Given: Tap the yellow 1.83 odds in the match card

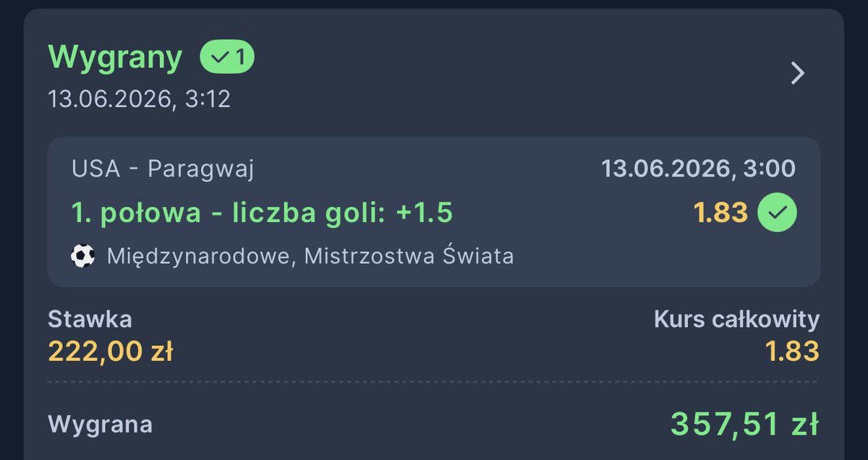Looking at the screenshot, I should pyautogui.click(x=720, y=212).
